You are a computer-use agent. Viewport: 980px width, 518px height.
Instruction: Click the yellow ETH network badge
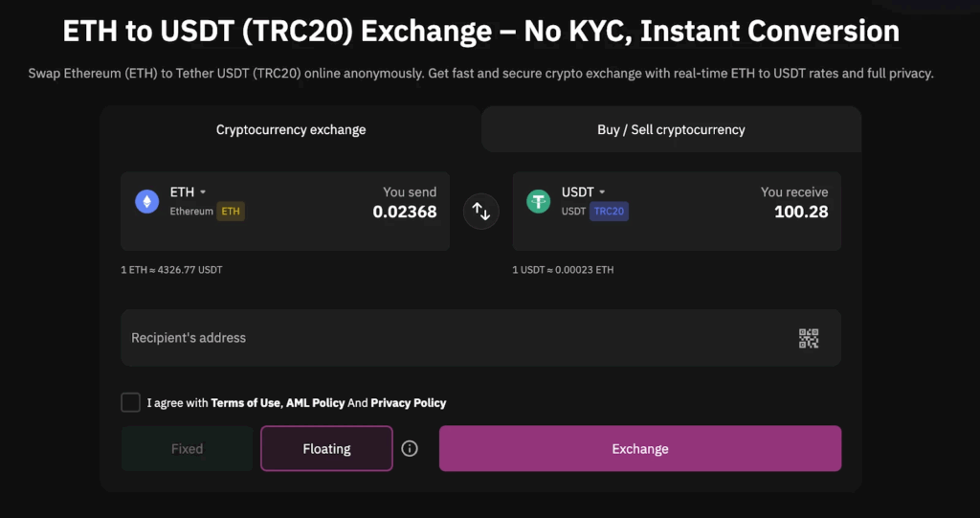pos(231,212)
